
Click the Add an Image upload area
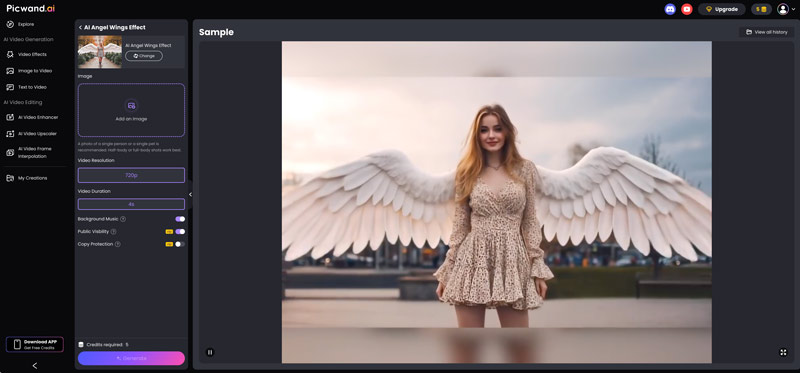pos(131,110)
